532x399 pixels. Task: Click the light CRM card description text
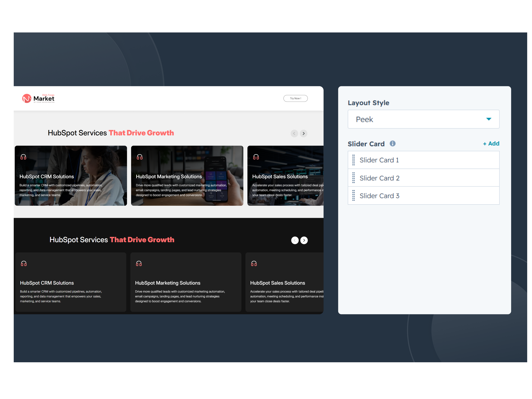(x=61, y=190)
